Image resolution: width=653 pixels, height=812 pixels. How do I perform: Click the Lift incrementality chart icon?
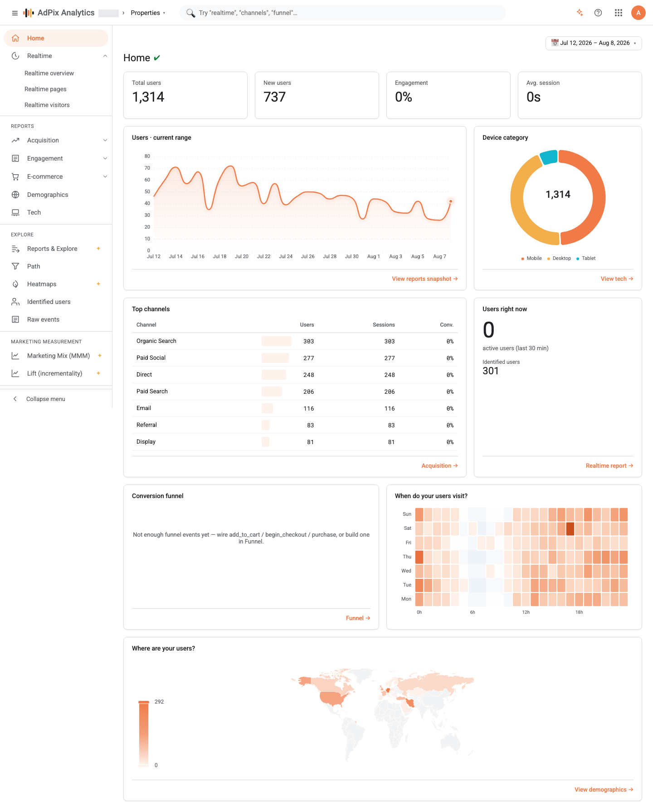click(15, 373)
